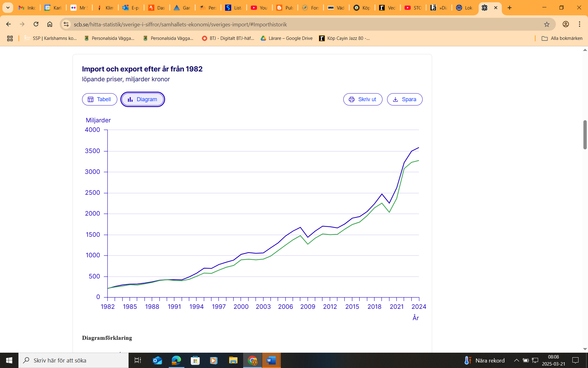Image resolution: width=588 pixels, height=368 pixels.
Task: Switch to the YouTube STO tab
Action: [x=413, y=8]
